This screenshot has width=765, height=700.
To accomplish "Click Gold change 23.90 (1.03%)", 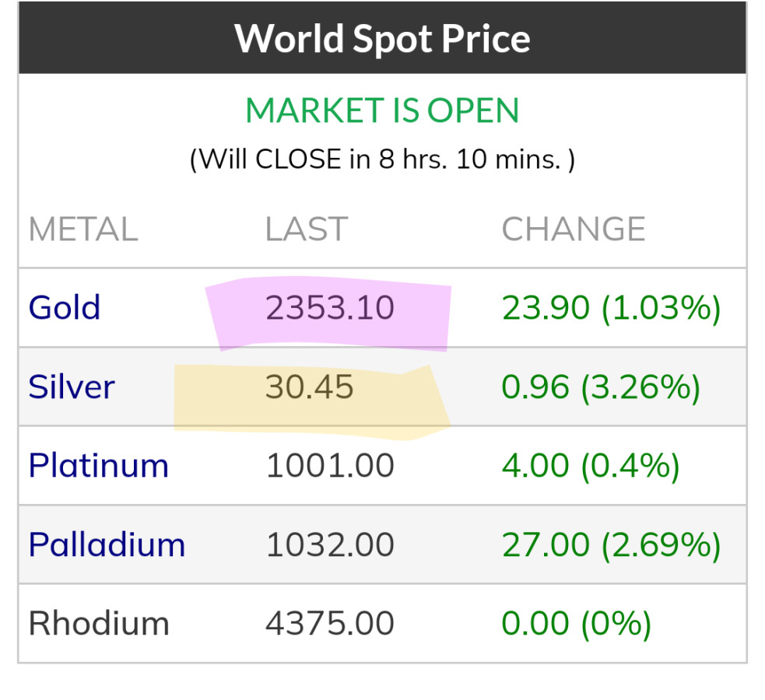I will (x=611, y=308).
